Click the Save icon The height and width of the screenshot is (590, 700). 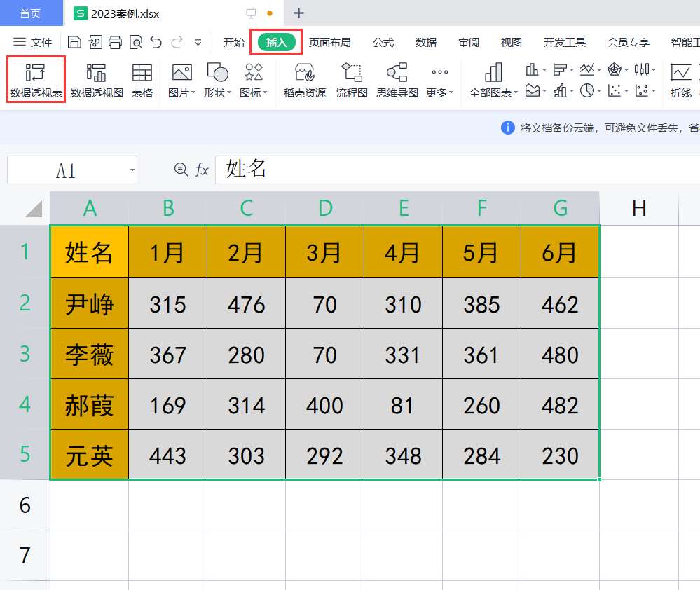click(75, 42)
